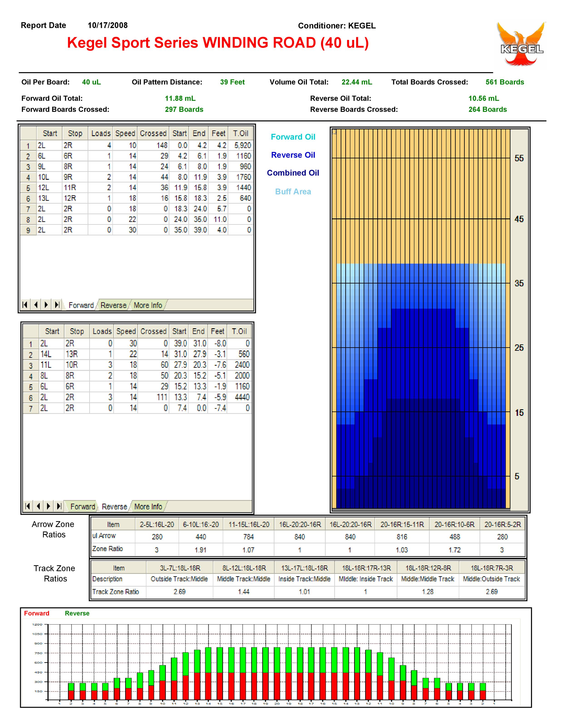
Task: Open More Info tab in lower table panel
Action: coord(148,506)
